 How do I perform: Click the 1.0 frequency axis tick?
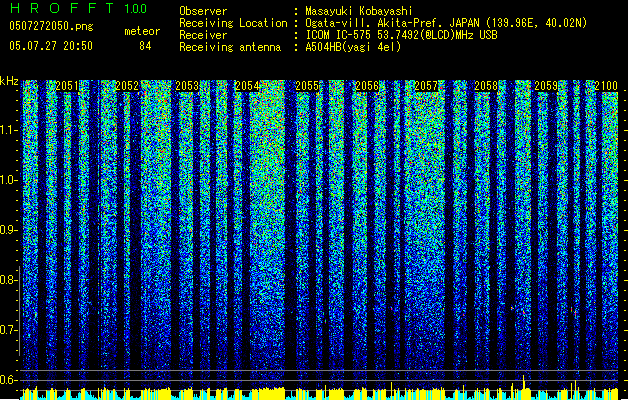(10, 181)
